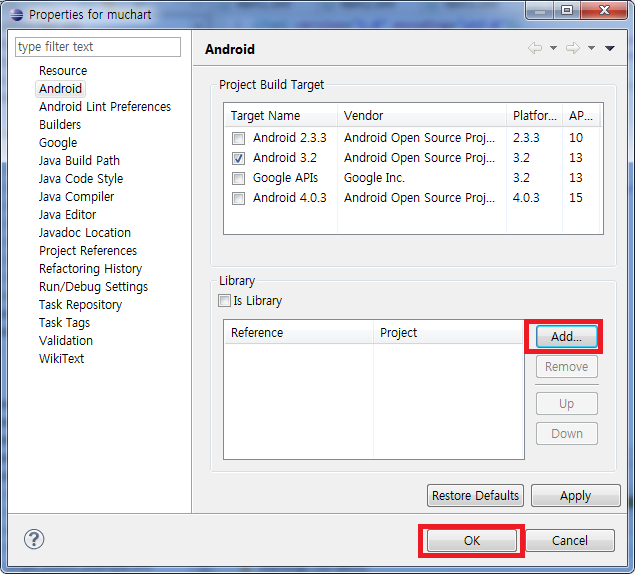Maximize the Properties dialog window
This screenshot has height=574, width=635.
567,10
